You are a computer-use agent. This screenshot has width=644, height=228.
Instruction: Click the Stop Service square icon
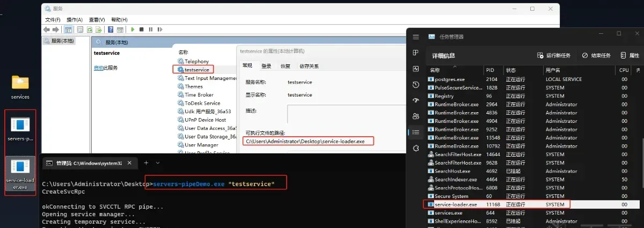pyautogui.click(x=142, y=30)
